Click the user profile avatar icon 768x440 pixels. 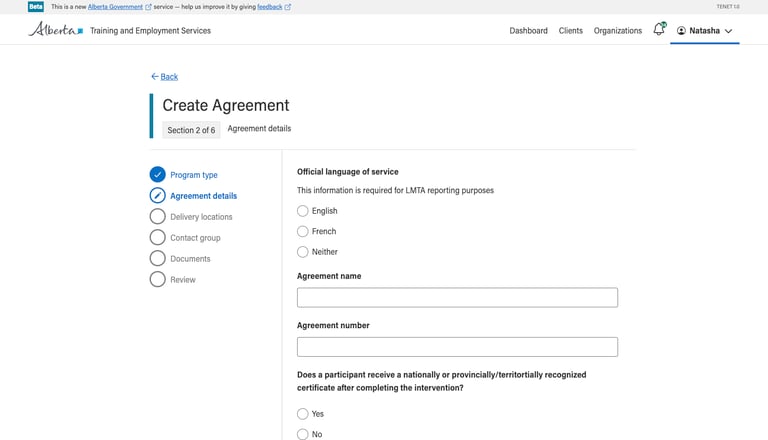click(681, 31)
